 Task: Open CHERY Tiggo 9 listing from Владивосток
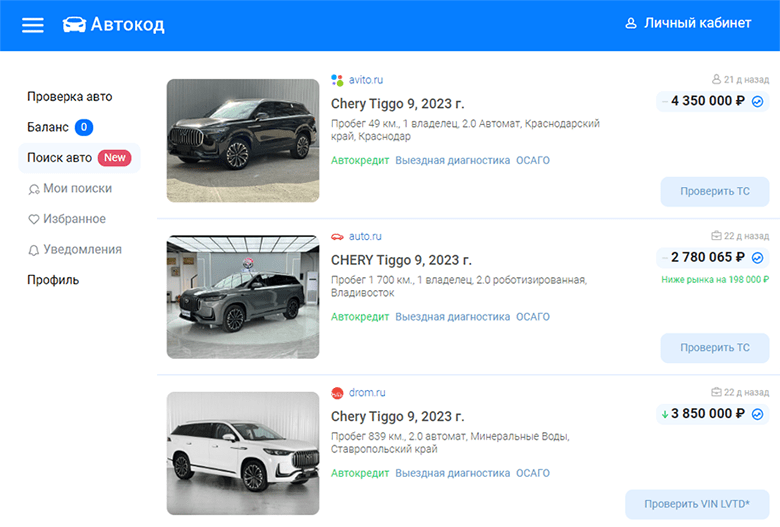pos(401,260)
